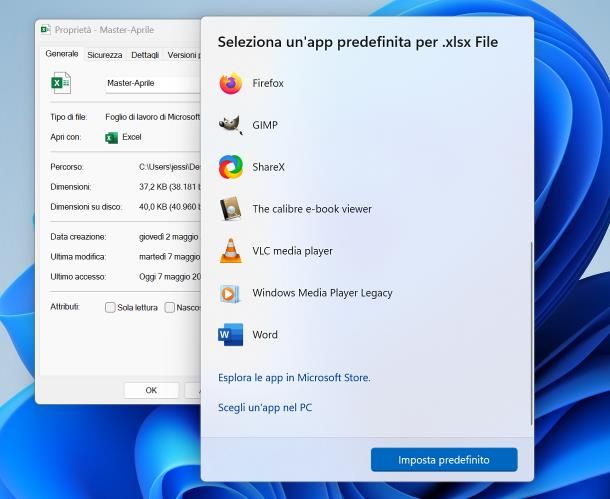Screen dimensions: 610x499
Task: Click the Excel icon next to Apri con
Action: point(111,137)
